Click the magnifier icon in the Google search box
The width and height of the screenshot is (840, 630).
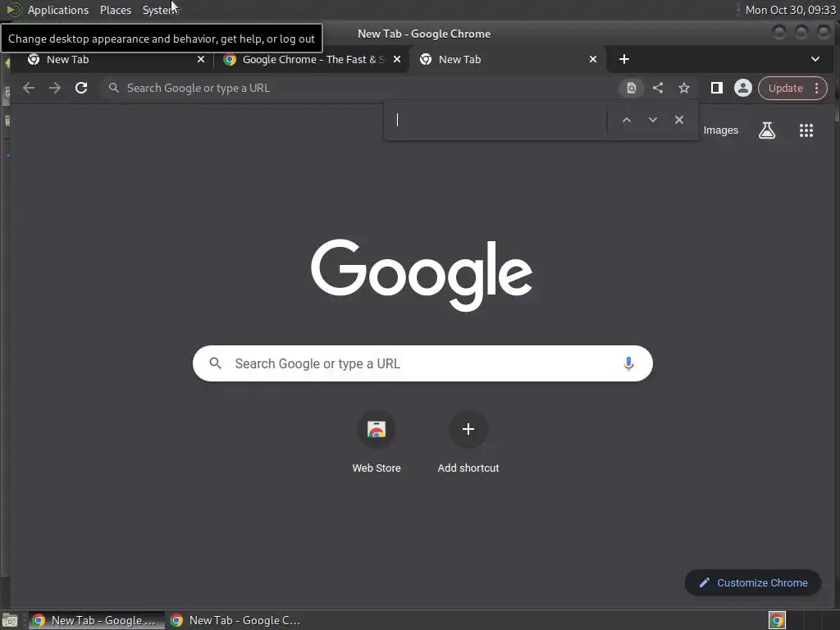coord(216,363)
